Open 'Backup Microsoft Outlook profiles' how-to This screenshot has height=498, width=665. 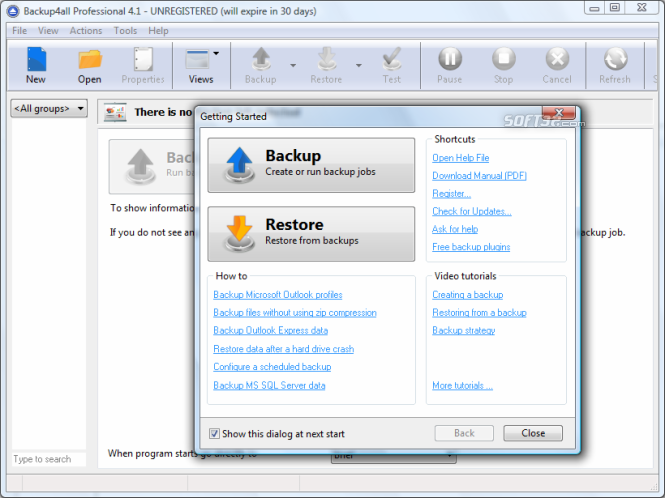pyautogui.click(x=278, y=294)
